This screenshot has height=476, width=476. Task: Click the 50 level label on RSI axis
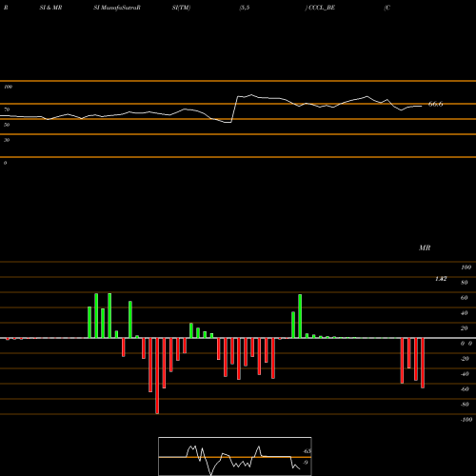coord(7,125)
